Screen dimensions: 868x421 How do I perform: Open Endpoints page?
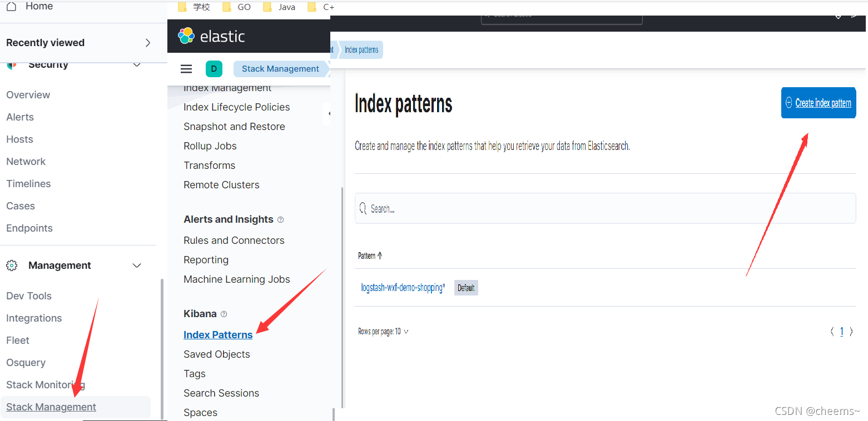29,228
